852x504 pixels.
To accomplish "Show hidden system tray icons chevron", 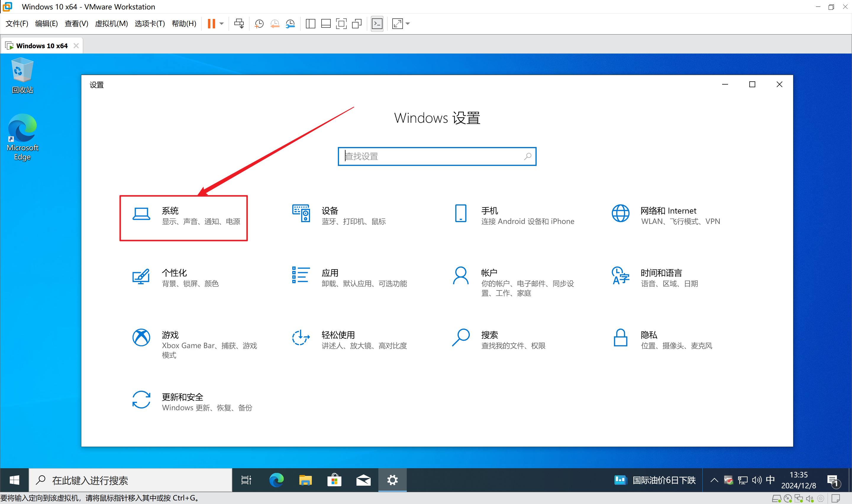I will (x=714, y=480).
